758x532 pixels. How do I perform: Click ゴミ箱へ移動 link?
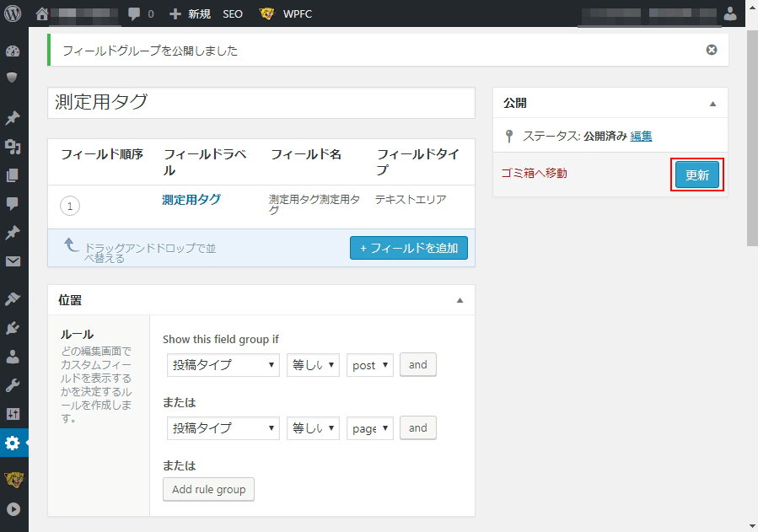[535, 173]
